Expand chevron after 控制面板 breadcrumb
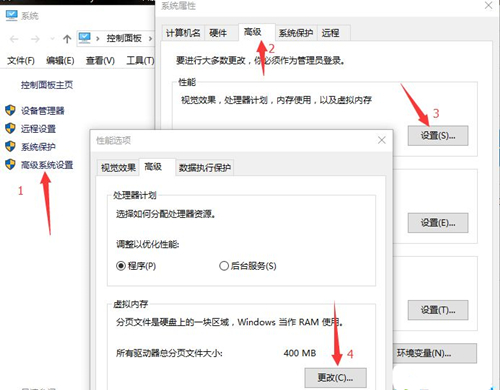Image resolution: width=500 pixels, height=390 pixels. pyautogui.click(x=150, y=39)
